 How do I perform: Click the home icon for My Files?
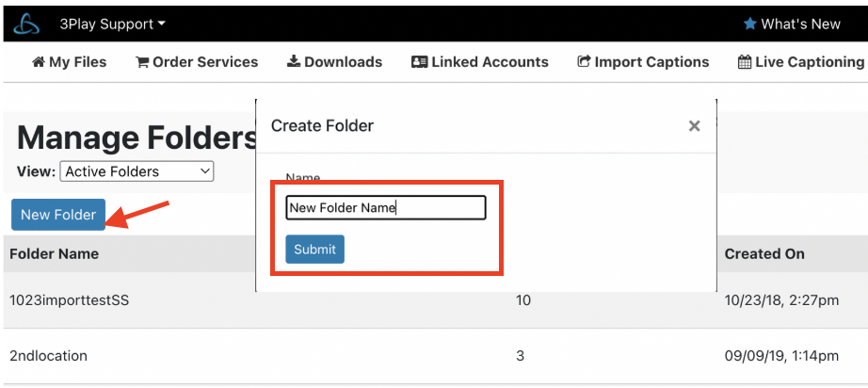pyautogui.click(x=39, y=62)
